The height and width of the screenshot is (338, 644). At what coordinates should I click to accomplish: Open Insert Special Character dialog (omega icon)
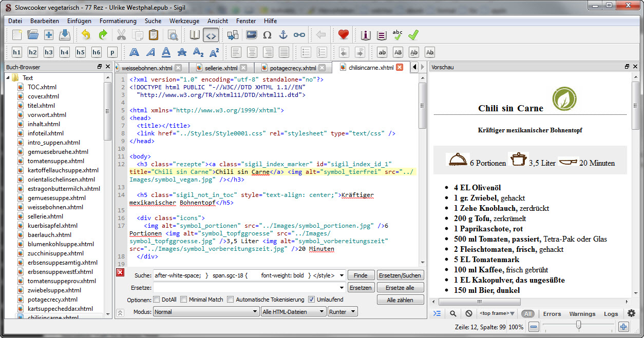tap(267, 35)
